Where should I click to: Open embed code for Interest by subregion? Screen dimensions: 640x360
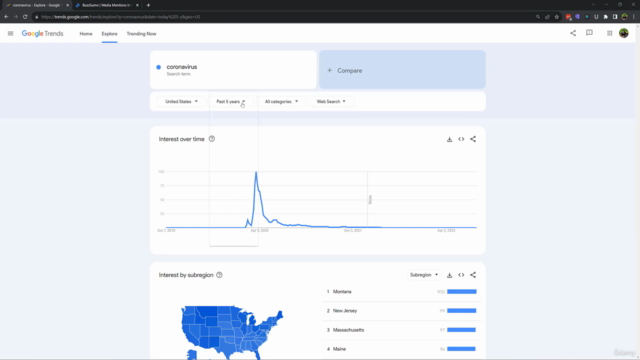461,275
